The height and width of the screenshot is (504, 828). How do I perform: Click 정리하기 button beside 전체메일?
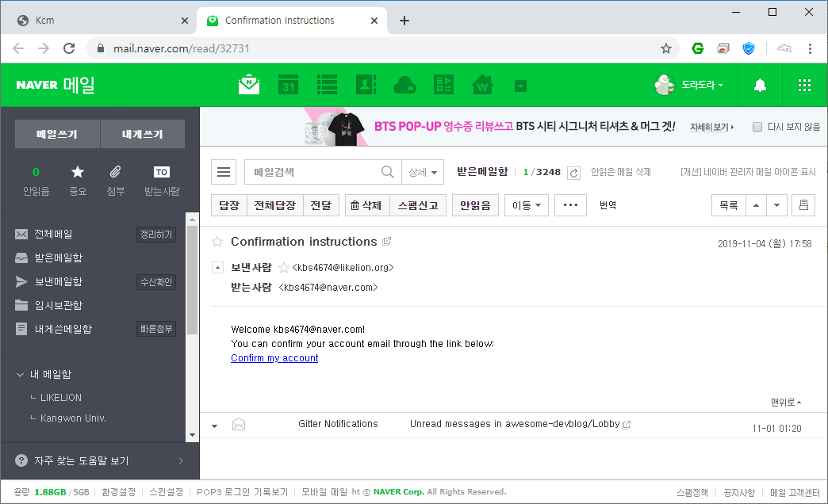pyautogui.click(x=156, y=235)
